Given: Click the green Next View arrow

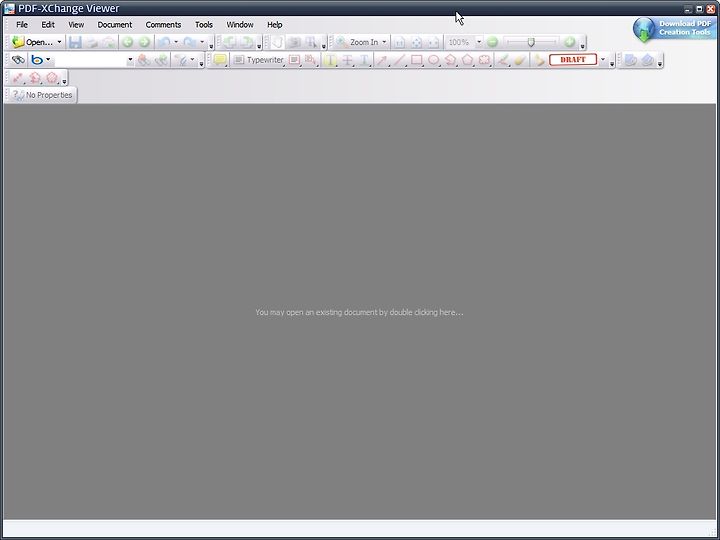Looking at the screenshot, I should pyautogui.click(x=144, y=42).
